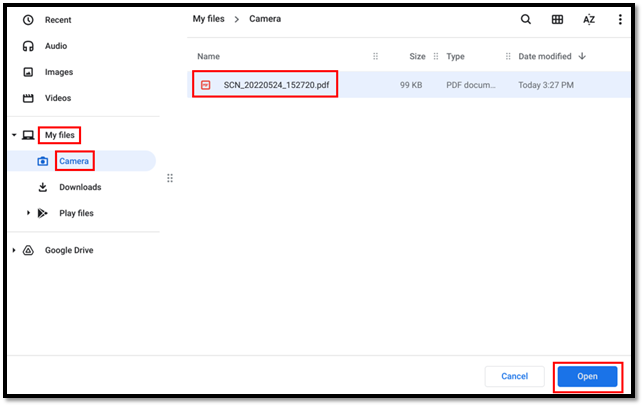Click the Audio headphones icon

28,46
